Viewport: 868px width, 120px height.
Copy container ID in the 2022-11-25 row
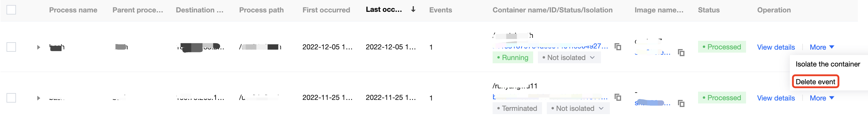point(618,97)
